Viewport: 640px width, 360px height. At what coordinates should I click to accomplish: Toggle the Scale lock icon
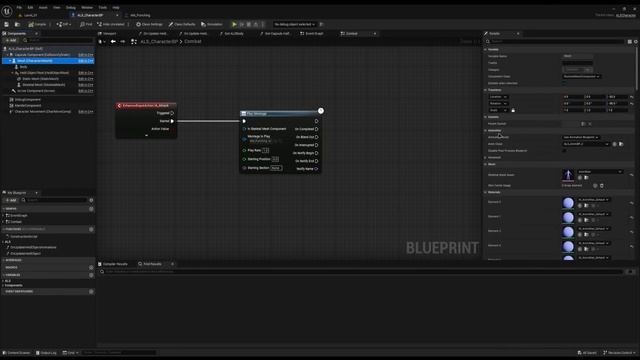[x=513, y=110]
